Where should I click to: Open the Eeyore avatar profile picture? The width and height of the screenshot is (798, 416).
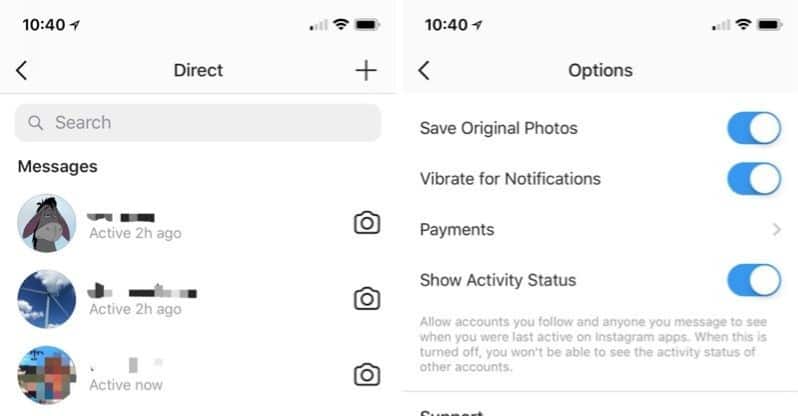(x=47, y=223)
